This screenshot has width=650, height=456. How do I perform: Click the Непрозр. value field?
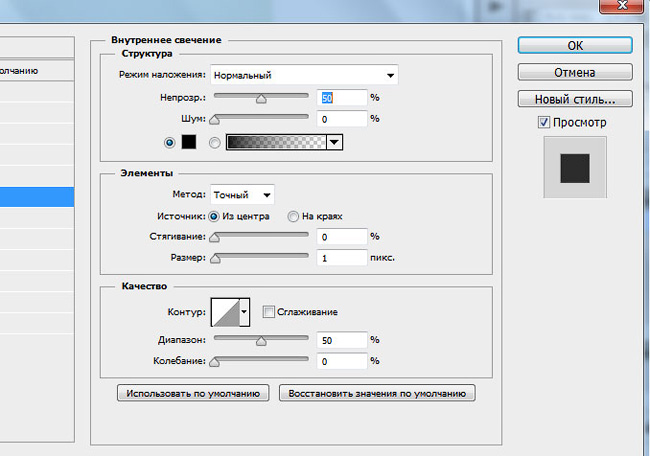point(342,98)
